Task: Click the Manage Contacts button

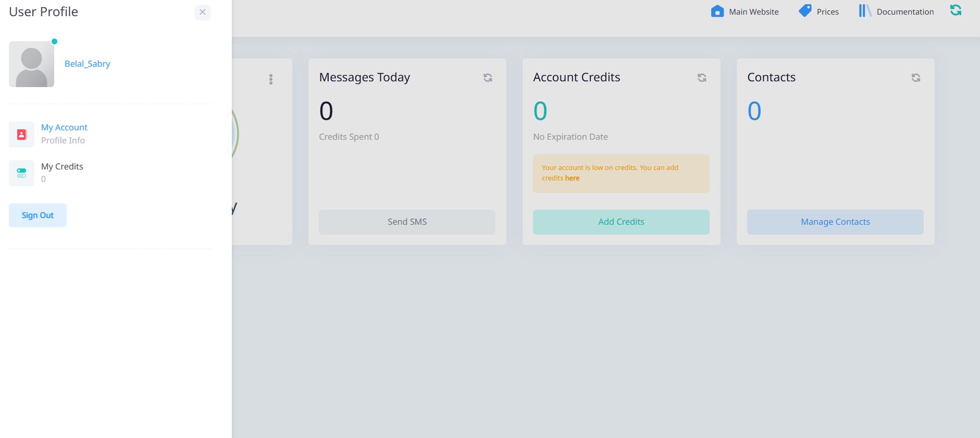Action: click(835, 222)
